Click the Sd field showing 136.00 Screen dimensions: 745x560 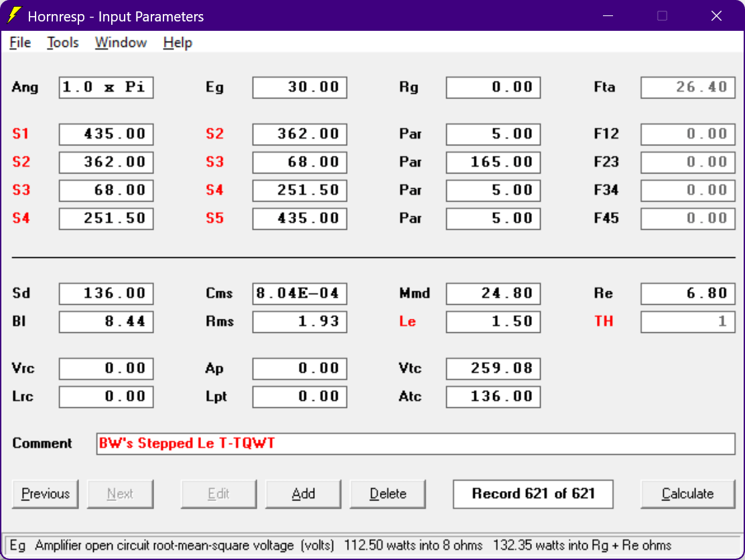click(x=106, y=293)
